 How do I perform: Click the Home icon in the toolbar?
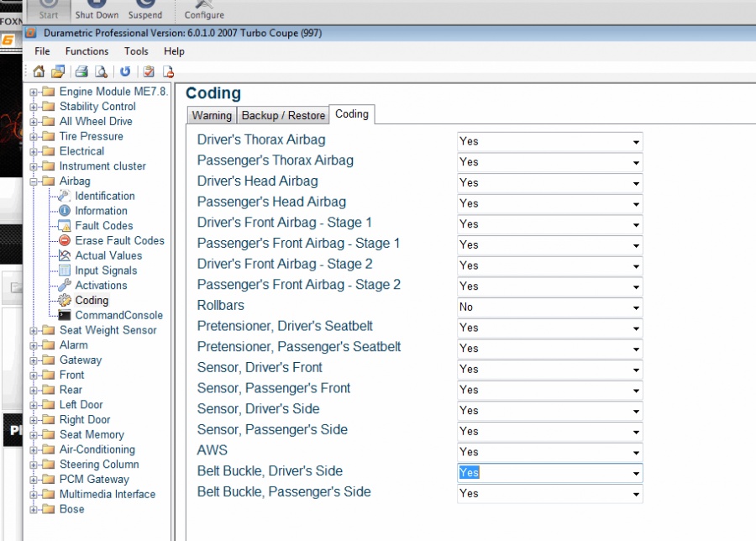pyautogui.click(x=39, y=71)
